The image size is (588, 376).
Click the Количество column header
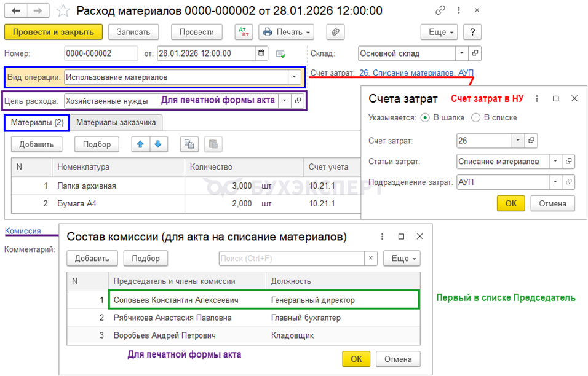point(244,167)
